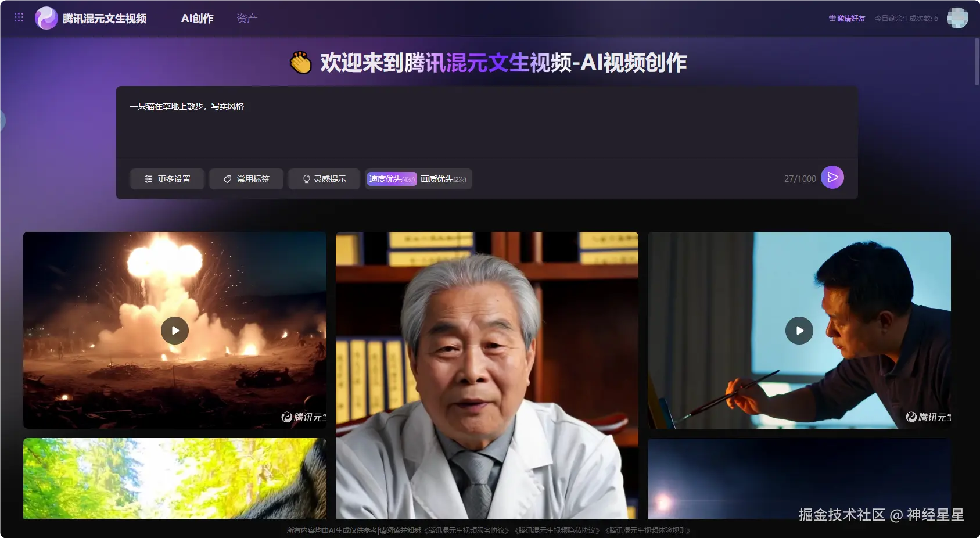Open the 邀请好友 invite link

pos(850,18)
